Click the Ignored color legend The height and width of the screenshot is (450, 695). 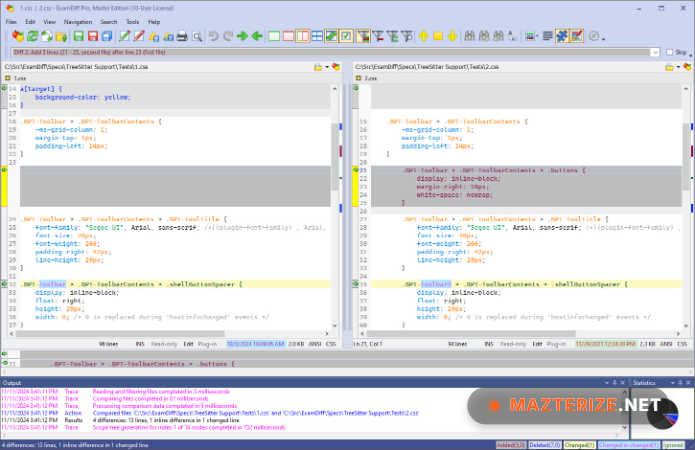click(673, 445)
